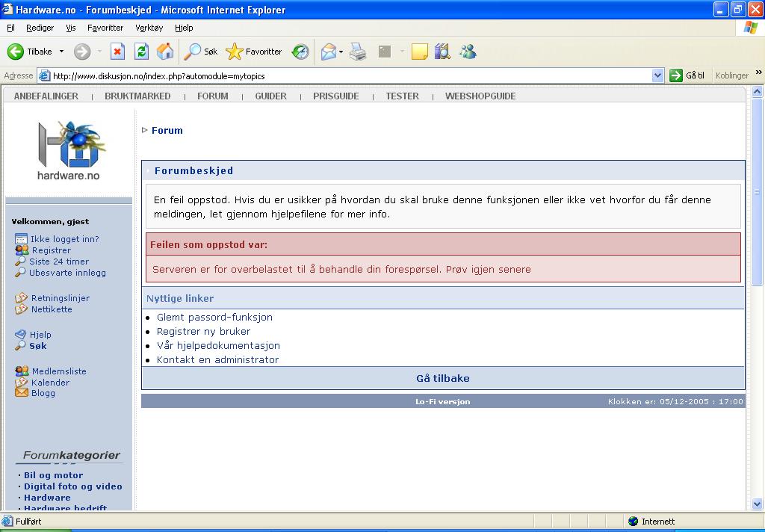
Task: Click the page icon in address bar
Action: pyautogui.click(x=44, y=75)
